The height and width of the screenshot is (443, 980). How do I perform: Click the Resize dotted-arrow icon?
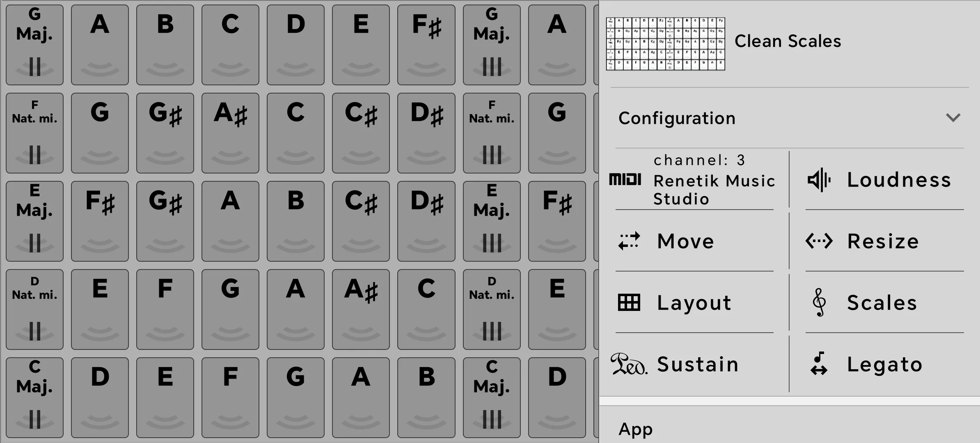click(x=819, y=241)
